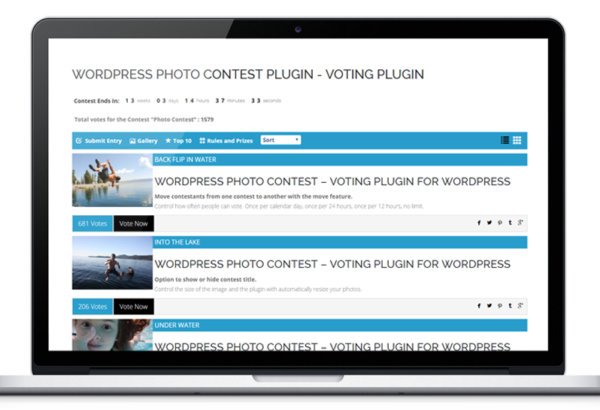Switch to grid view layout icon

[x=517, y=140]
